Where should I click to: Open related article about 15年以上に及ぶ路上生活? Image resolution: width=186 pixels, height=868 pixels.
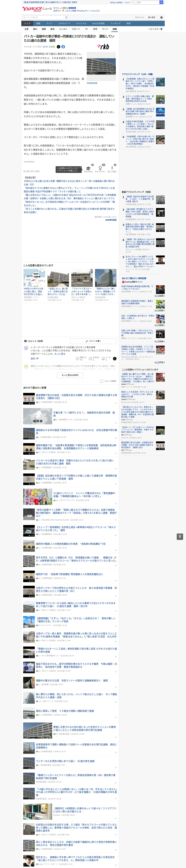pos(69,183)
